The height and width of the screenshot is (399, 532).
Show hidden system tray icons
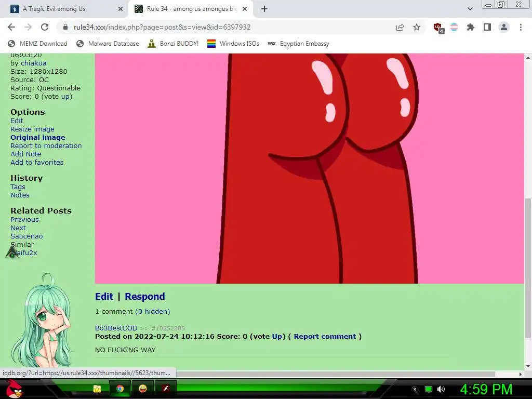pyautogui.click(x=415, y=389)
